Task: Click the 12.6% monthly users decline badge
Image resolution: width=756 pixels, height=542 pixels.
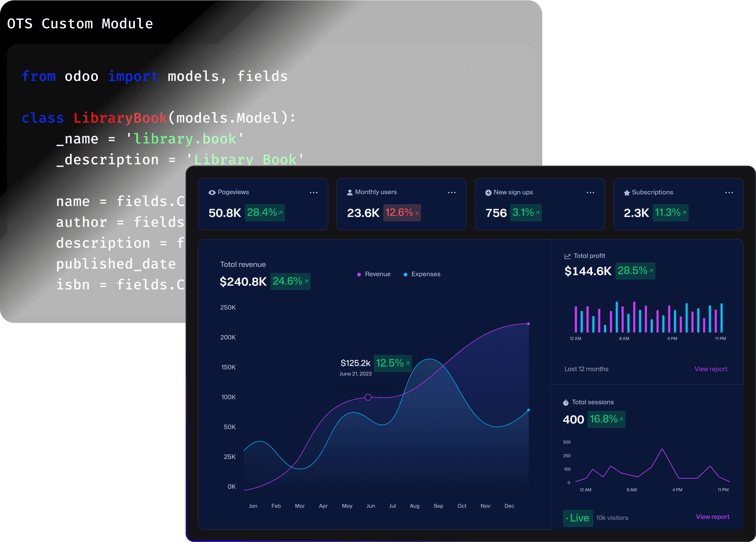Action: click(402, 212)
